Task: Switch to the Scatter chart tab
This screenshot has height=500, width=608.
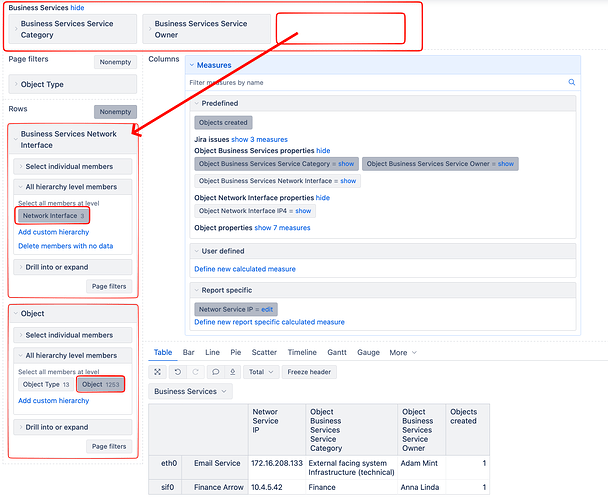Action: point(264,353)
